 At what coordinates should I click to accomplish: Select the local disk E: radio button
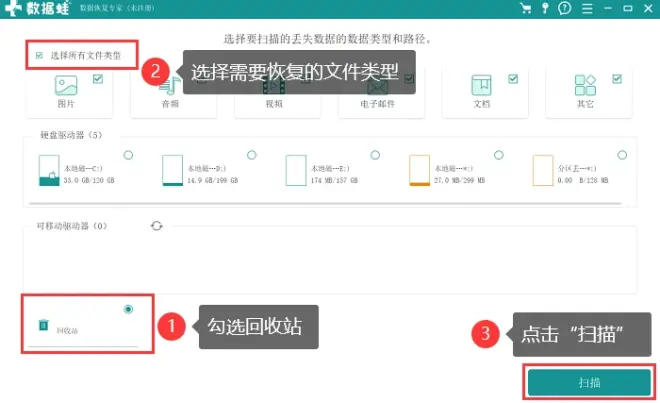pyautogui.click(x=374, y=155)
